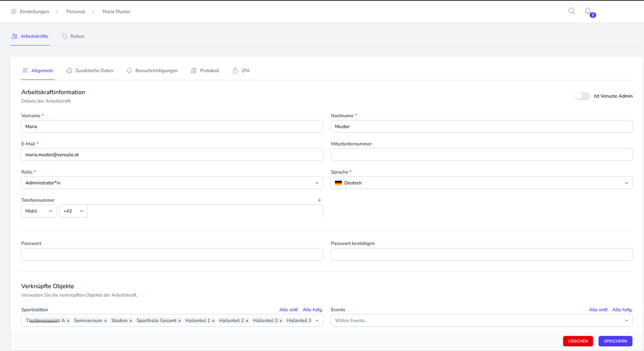Click the Maria Muster breadcrumb

(116, 12)
